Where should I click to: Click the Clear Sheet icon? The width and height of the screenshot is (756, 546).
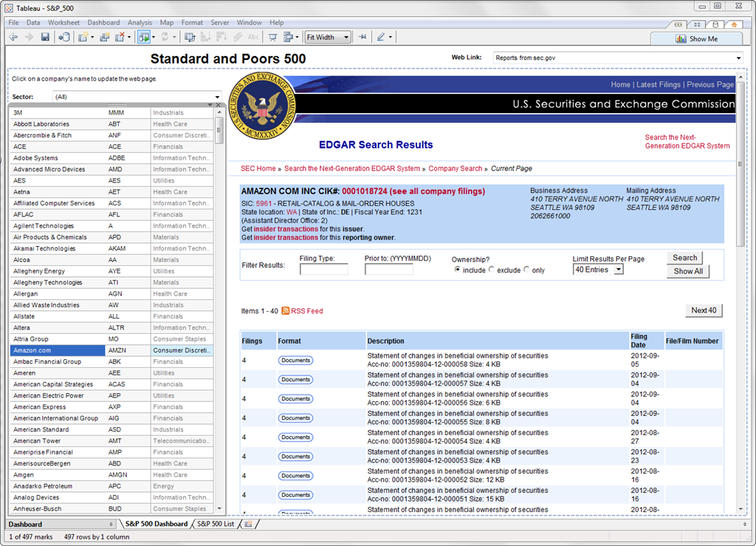[x=120, y=37]
